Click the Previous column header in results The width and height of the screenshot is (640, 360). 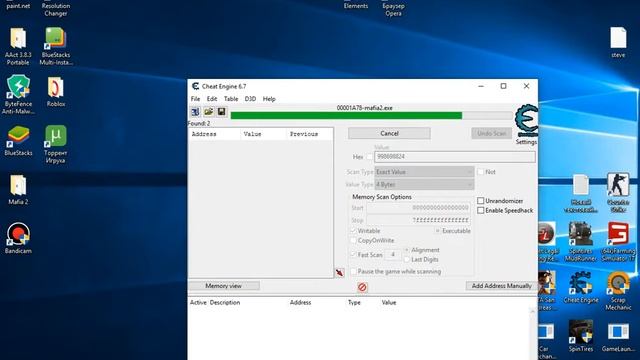tap(309, 134)
